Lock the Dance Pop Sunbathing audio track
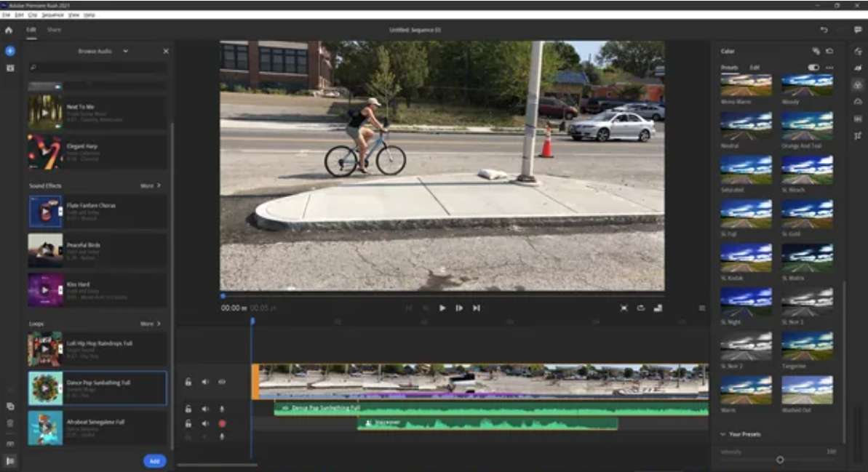This screenshot has width=868, height=472. (188, 409)
